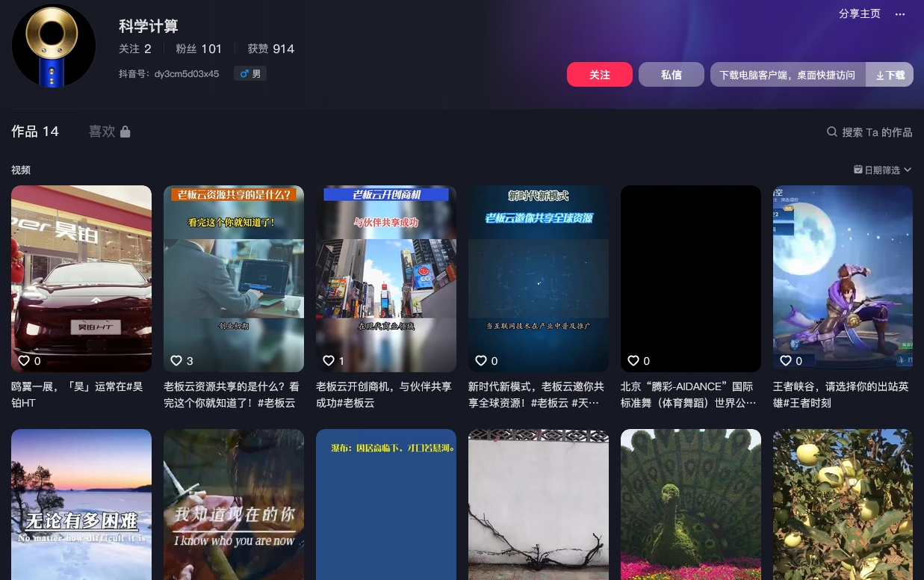Expand the 日期筛选 date filter dropdown
Image resolution: width=924 pixels, height=580 pixels.
click(883, 170)
